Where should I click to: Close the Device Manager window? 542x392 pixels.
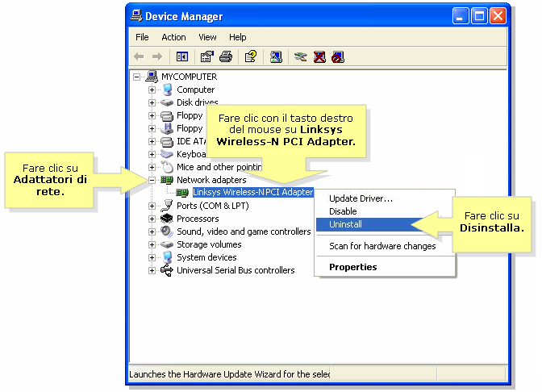tap(498, 16)
